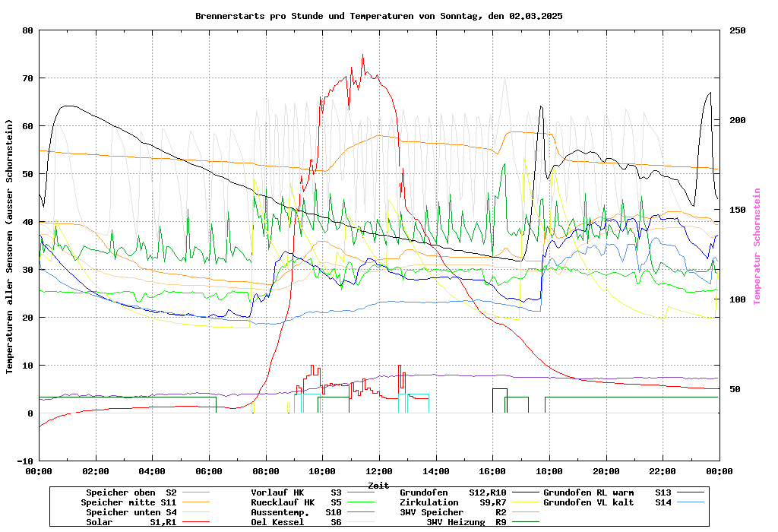Viewport: 778px width, 532px height.
Task: Click the Grundofen S12,R10 legend entry
Action: (x=452, y=492)
